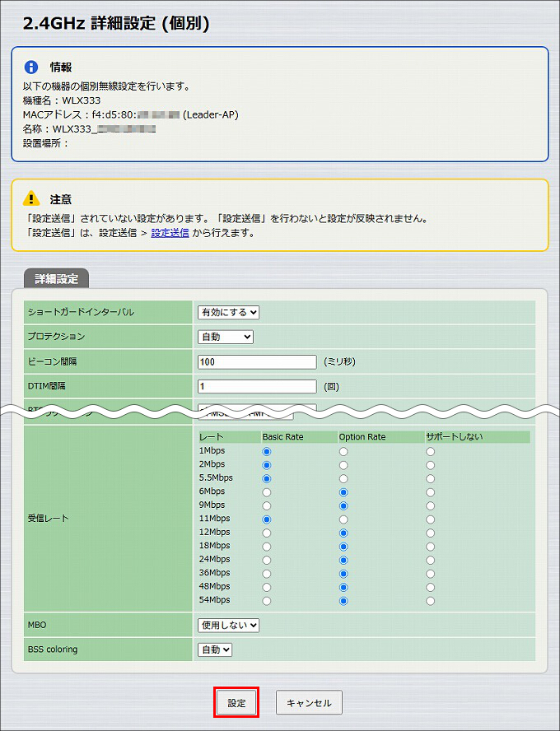Select Basic Rate for 6Mbps
This screenshot has width=560, height=731.
[267, 491]
